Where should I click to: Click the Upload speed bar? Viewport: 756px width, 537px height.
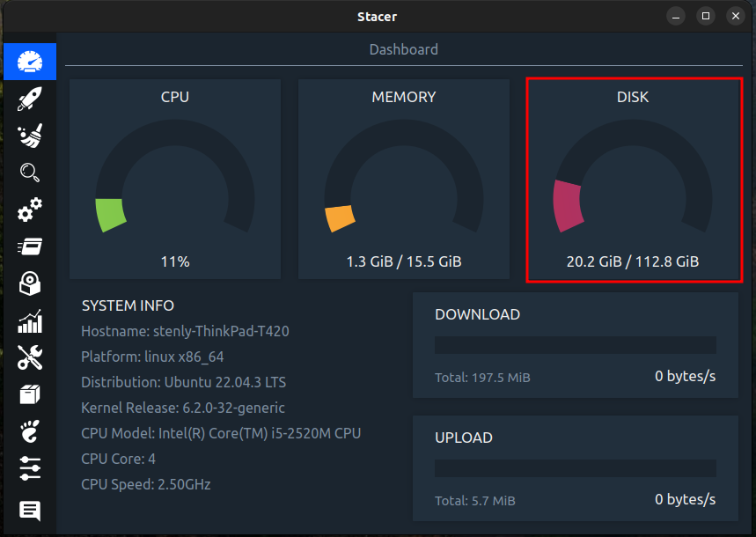click(576, 468)
